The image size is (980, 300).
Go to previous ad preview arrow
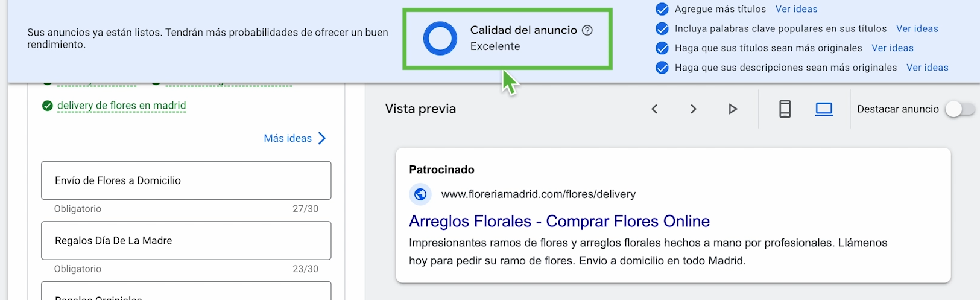pos(654,109)
